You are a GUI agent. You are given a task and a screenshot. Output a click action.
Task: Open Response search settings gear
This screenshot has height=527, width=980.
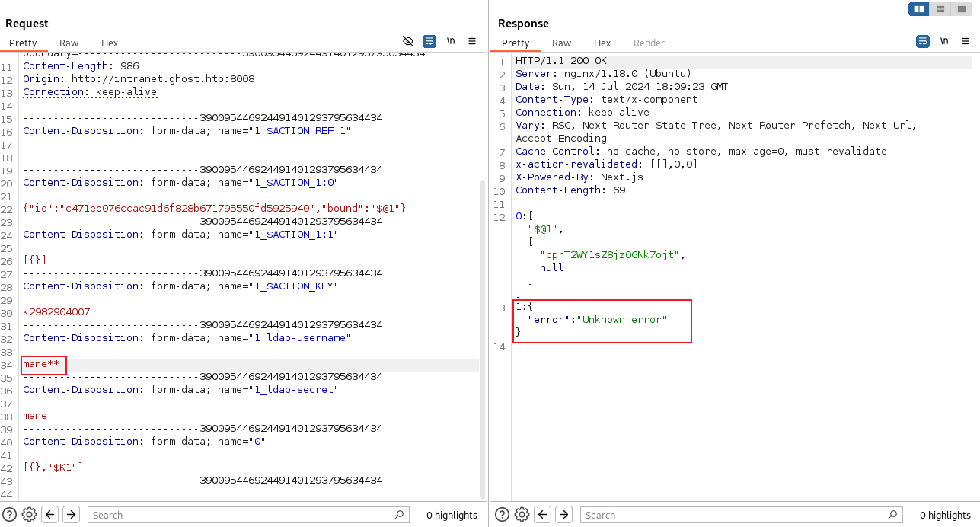pos(522,514)
